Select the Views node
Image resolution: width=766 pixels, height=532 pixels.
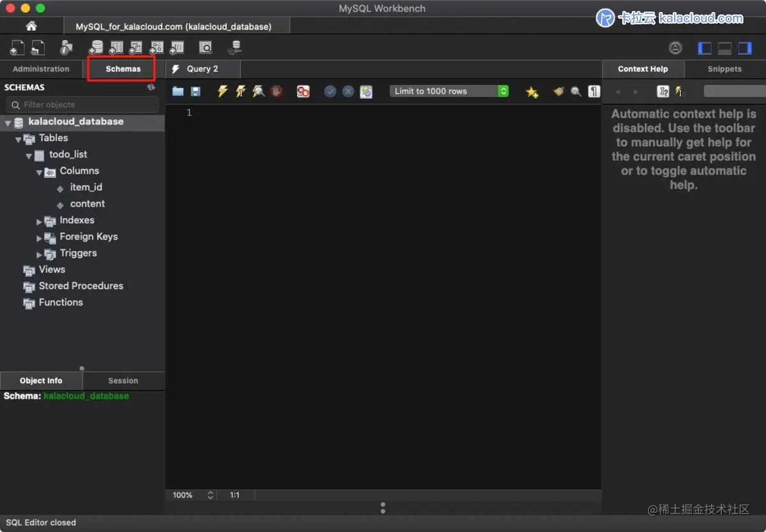coord(52,269)
